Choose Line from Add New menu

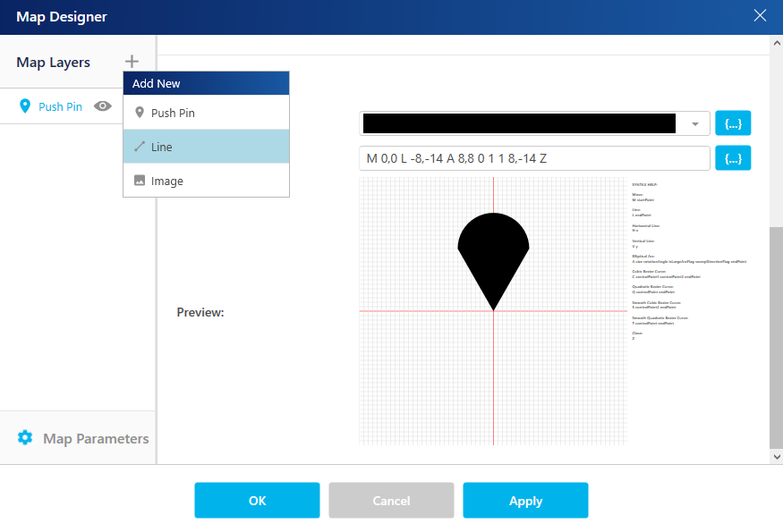(206, 147)
